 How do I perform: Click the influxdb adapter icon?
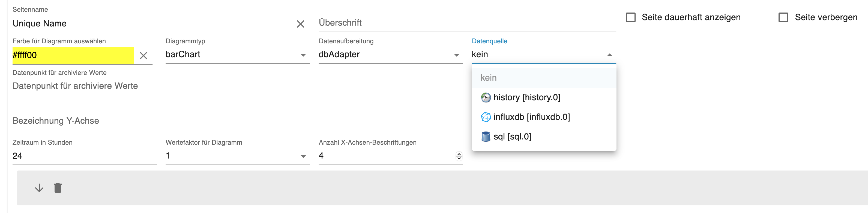(x=486, y=117)
